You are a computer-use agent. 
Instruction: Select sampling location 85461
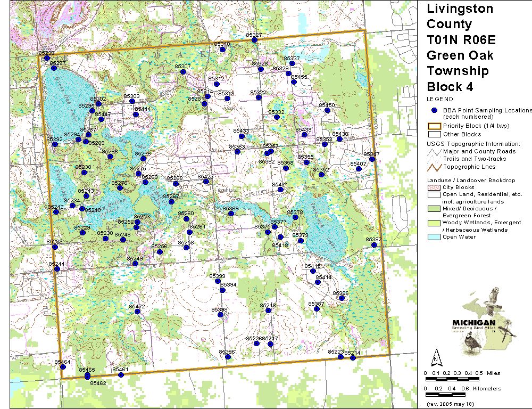pyautogui.click(x=121, y=375)
